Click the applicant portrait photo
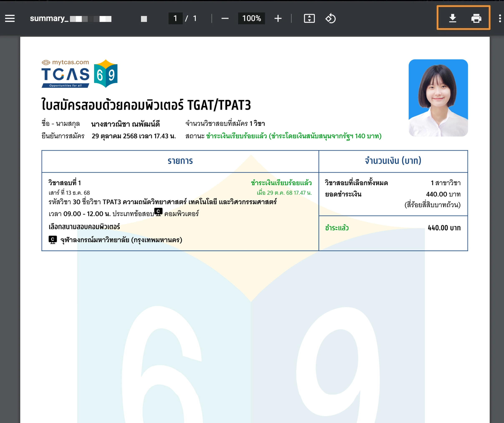Image resolution: width=504 pixels, height=423 pixels. (x=438, y=98)
